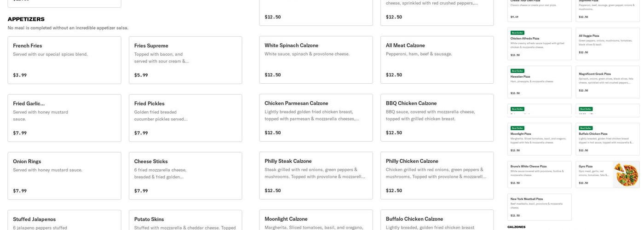
Task: Click the Best Seller badge on Hawaiian Pizza
Action: pyautogui.click(x=517, y=71)
